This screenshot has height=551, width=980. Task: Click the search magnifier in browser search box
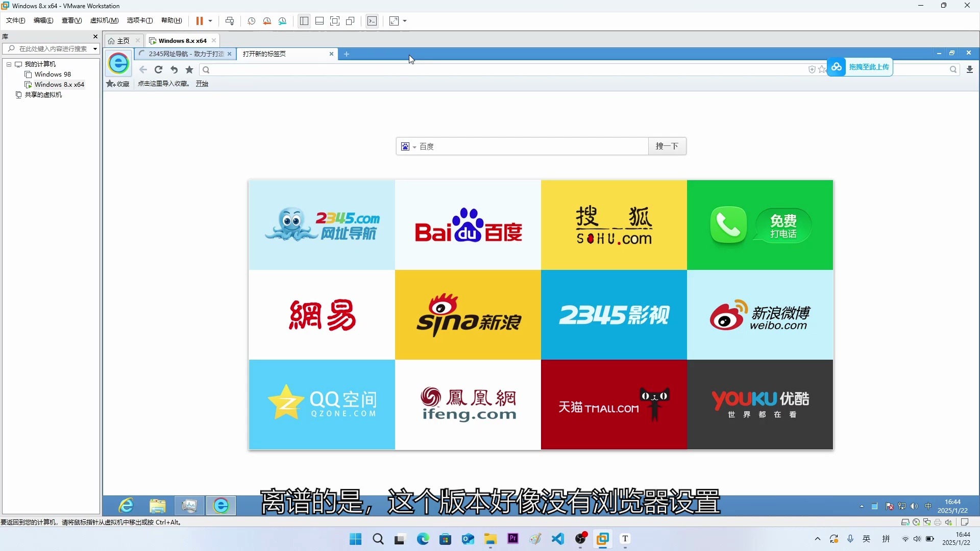(953, 70)
